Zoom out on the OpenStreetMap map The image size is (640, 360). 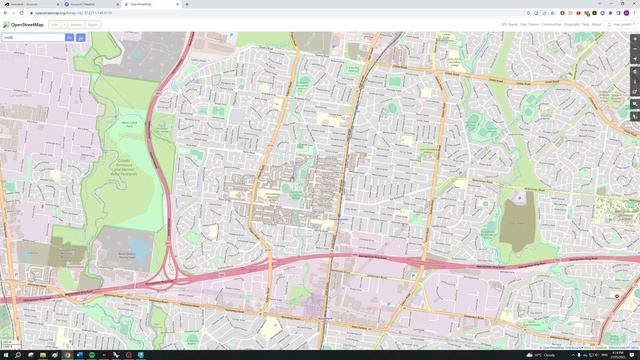(635, 49)
